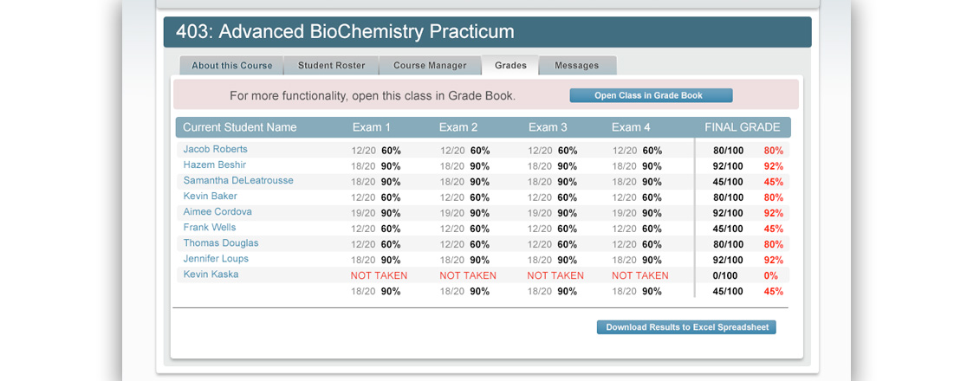The width and height of the screenshot is (980, 381).
Task: Switch to the Student Roster tab
Action: (x=337, y=66)
